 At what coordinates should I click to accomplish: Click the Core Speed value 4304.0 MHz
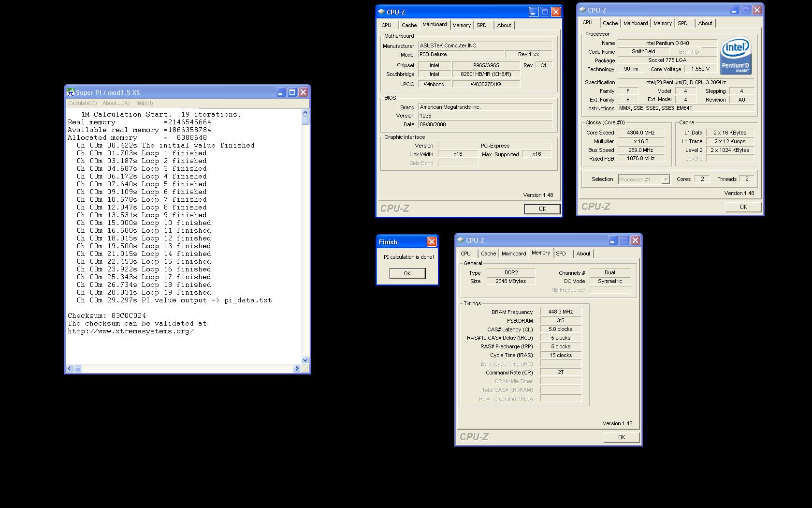coord(640,133)
